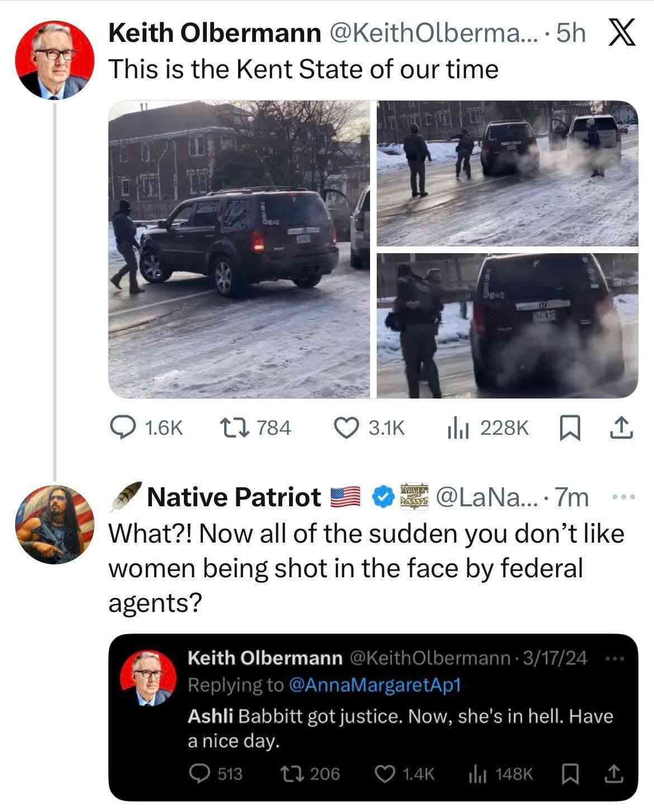This screenshot has width=654, height=812.
Task: Bookmark the Kent State post
Action: 570,428
